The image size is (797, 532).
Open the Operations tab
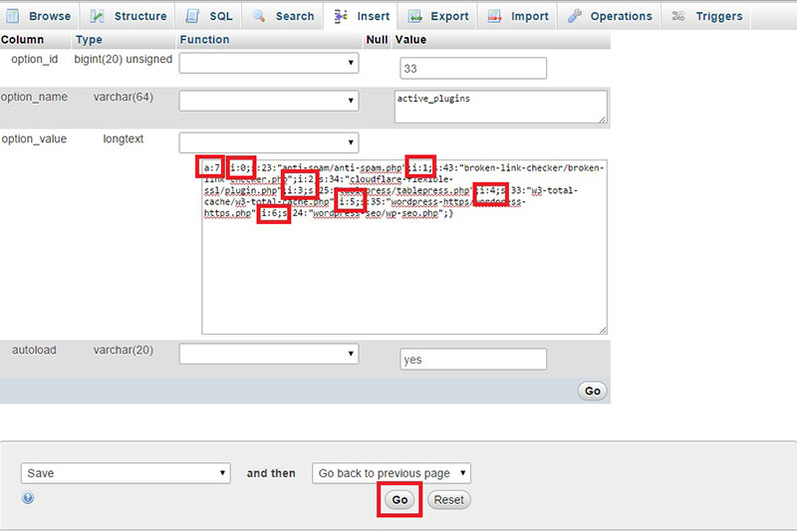[x=610, y=16]
